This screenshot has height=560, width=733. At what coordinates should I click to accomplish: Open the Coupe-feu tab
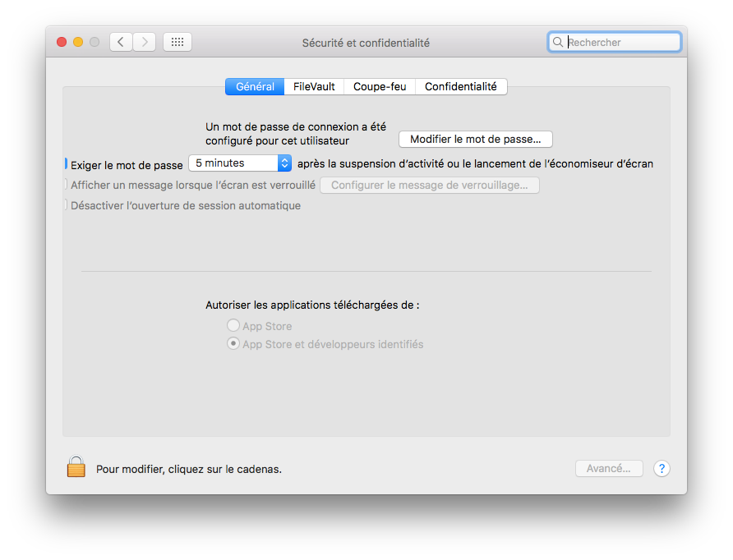click(x=380, y=86)
